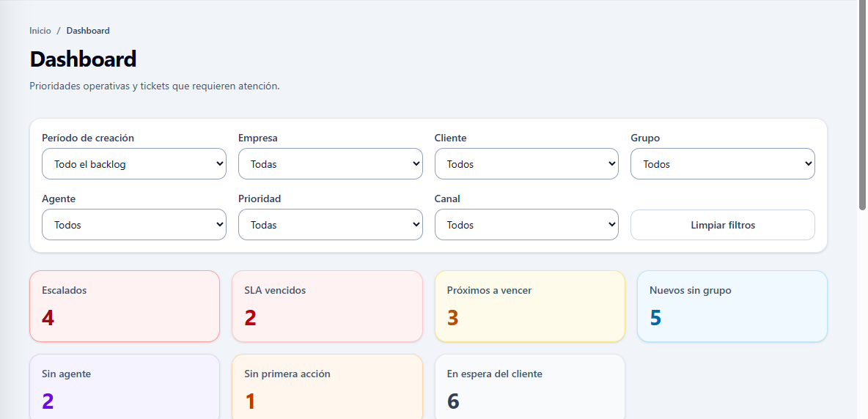Open the Cliente filter dropdown
Image resolution: width=868 pixels, height=419 pixels.
(x=526, y=163)
